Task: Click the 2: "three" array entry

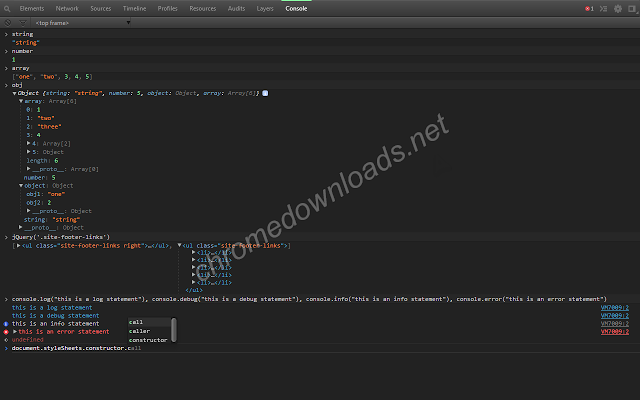Action: tap(44, 127)
